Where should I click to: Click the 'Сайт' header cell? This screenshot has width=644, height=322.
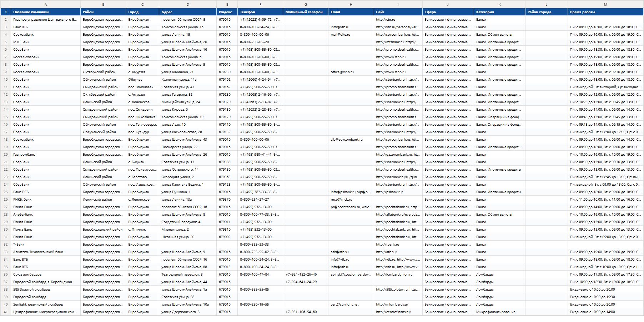pos(398,12)
